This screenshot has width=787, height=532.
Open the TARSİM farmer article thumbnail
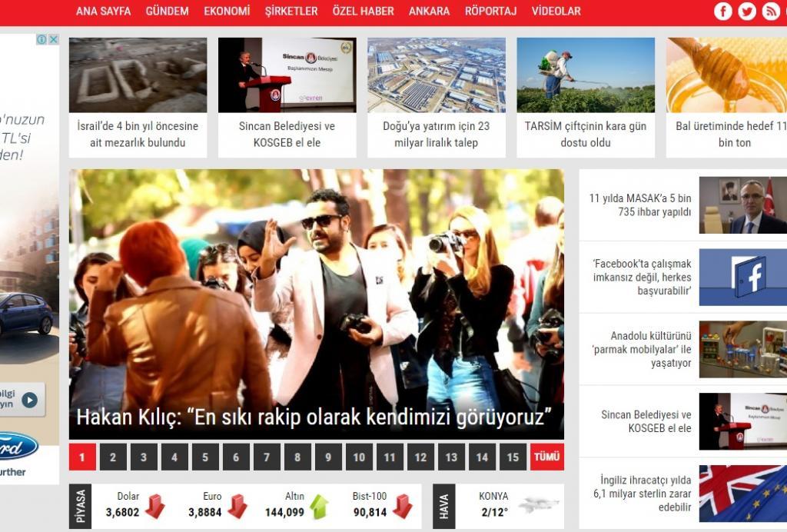click(585, 75)
